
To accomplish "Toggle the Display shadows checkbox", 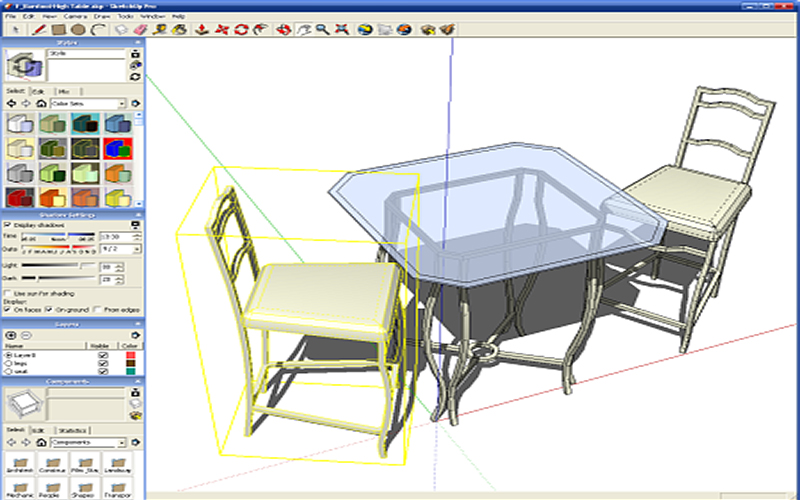I will pos(9,225).
